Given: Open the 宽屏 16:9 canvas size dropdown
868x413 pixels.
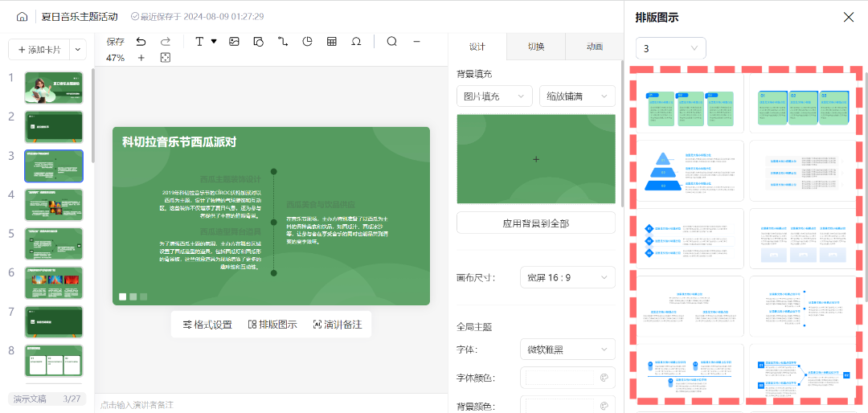Looking at the screenshot, I should tap(567, 277).
